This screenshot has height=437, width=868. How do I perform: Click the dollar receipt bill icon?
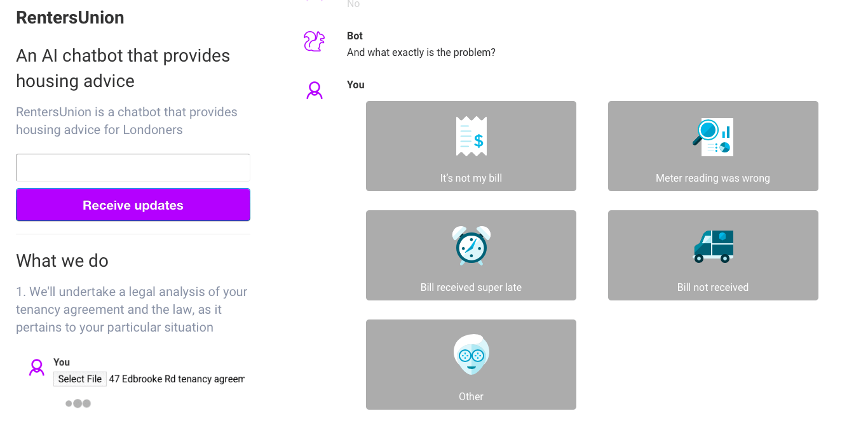(471, 137)
